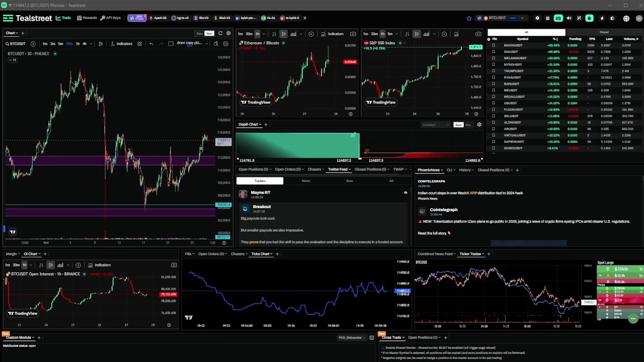Switch the Twitter feed to Bots

pos(349,180)
